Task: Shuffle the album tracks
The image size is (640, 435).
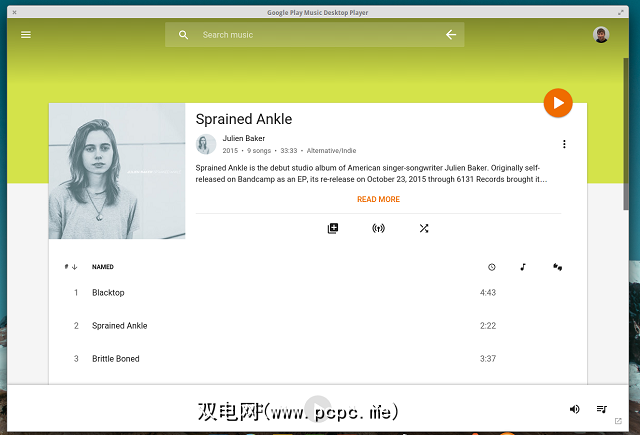Action: click(424, 228)
